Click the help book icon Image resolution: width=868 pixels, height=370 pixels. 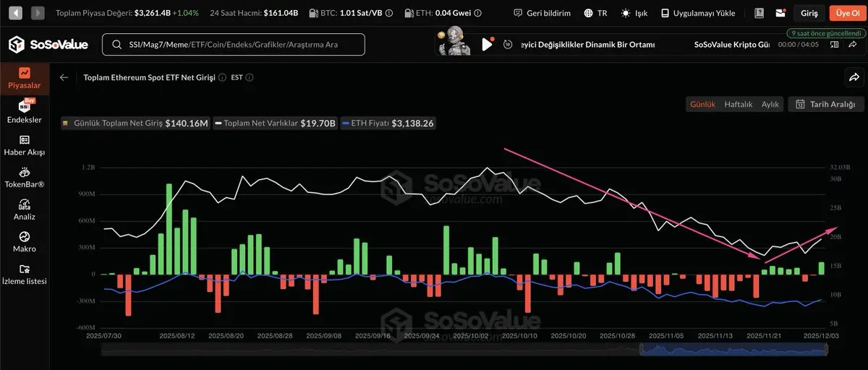point(759,13)
